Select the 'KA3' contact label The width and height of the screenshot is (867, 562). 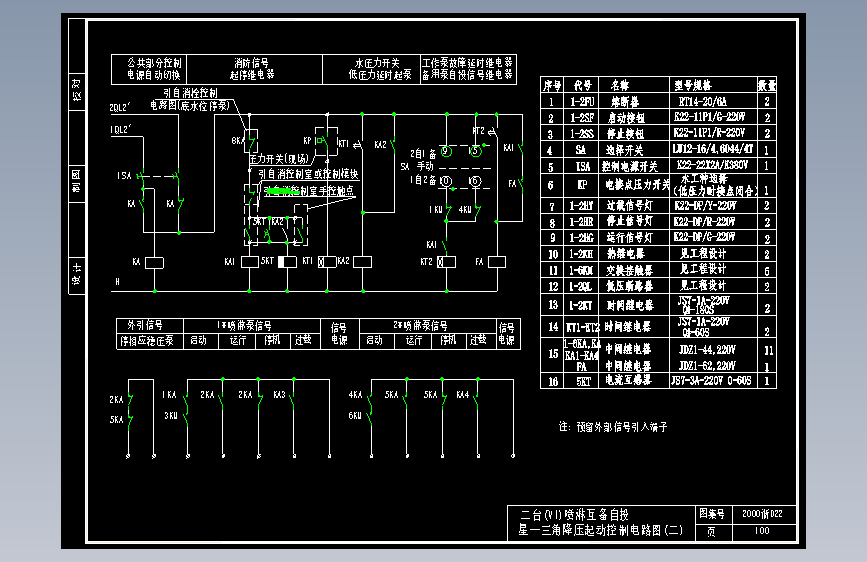(x=279, y=394)
